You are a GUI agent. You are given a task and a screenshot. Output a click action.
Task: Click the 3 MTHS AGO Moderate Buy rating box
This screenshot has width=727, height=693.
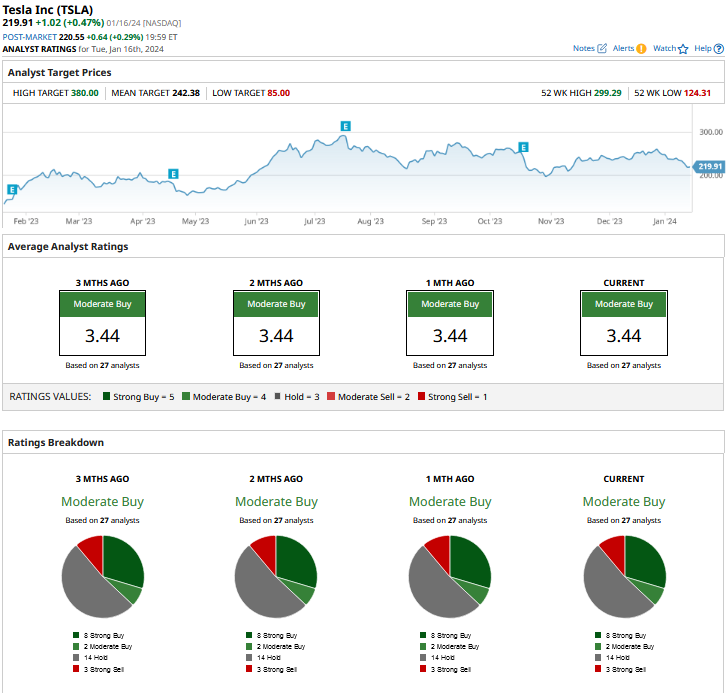click(x=102, y=323)
